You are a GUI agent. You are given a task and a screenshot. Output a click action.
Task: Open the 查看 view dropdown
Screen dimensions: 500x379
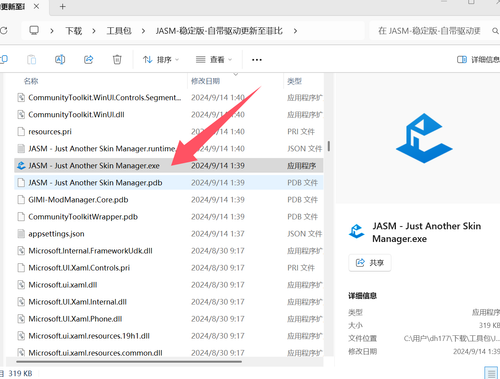click(214, 60)
